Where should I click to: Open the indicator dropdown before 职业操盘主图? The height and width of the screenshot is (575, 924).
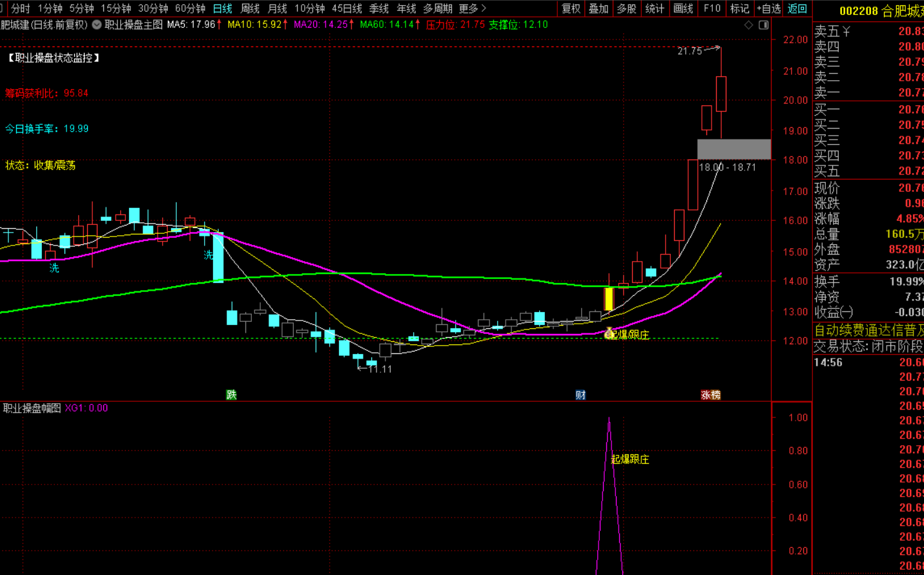point(97,25)
